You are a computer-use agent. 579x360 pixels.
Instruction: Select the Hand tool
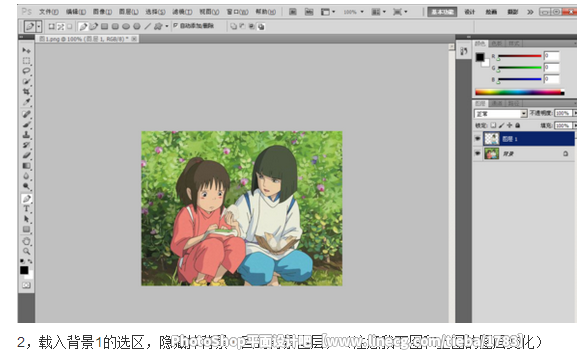tap(26, 241)
